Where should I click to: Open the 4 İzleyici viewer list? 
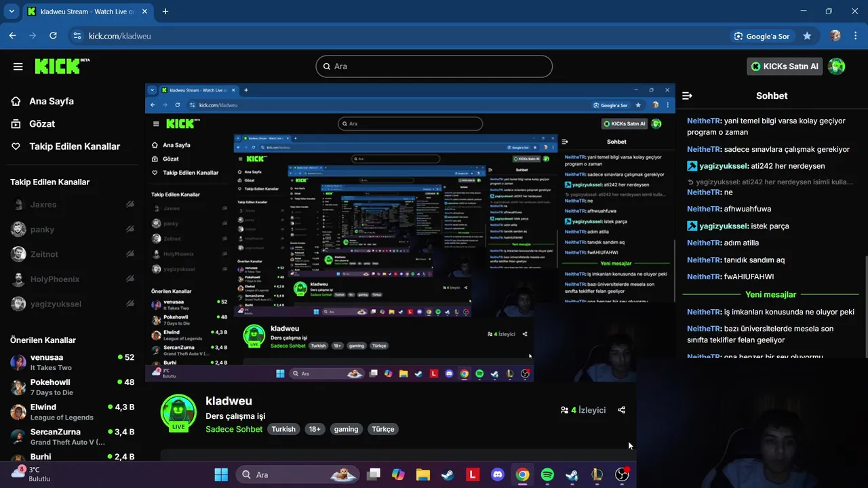pyautogui.click(x=583, y=410)
